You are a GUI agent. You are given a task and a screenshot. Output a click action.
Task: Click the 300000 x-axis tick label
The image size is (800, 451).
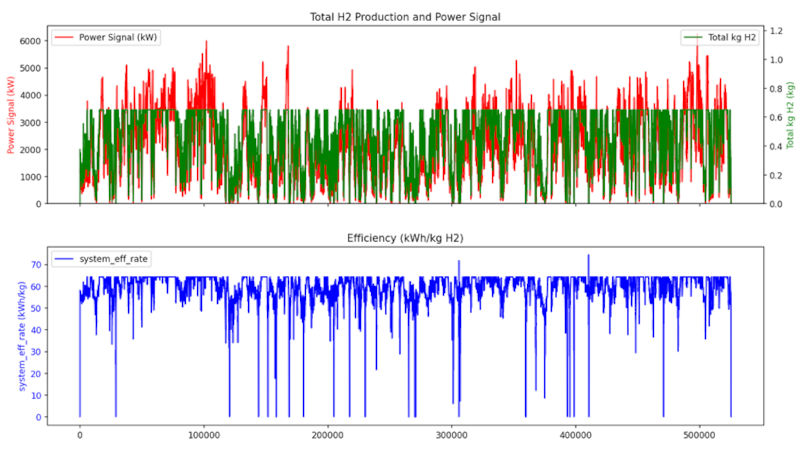coord(452,437)
